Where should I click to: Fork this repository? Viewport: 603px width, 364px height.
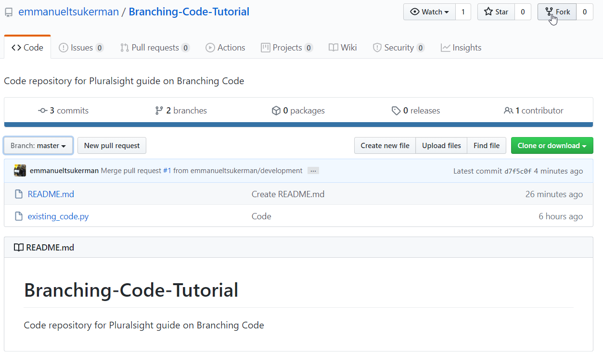point(557,12)
